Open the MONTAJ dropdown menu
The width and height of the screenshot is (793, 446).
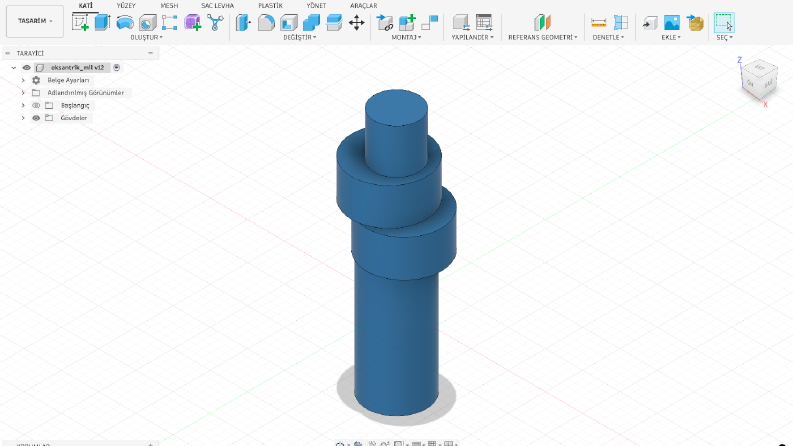[x=406, y=37]
